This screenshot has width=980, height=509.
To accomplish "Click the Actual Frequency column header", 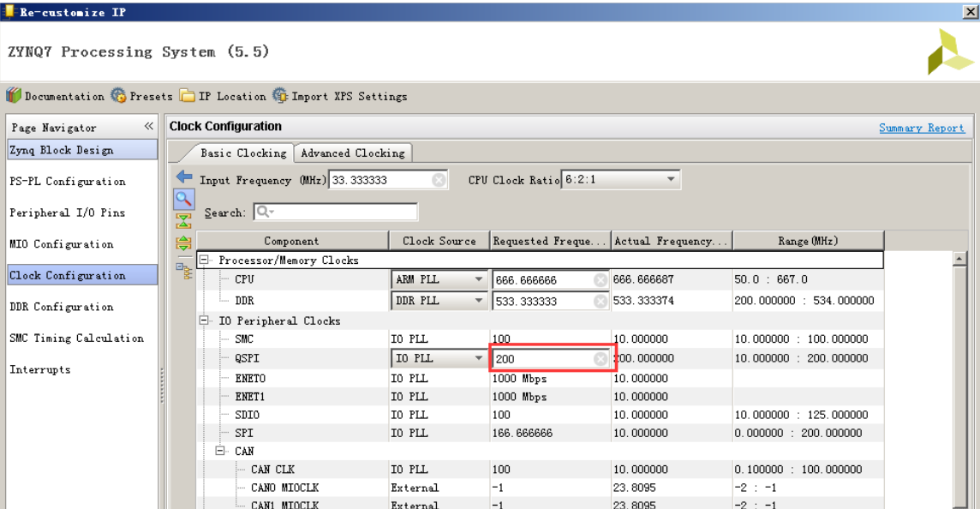I will click(x=672, y=241).
